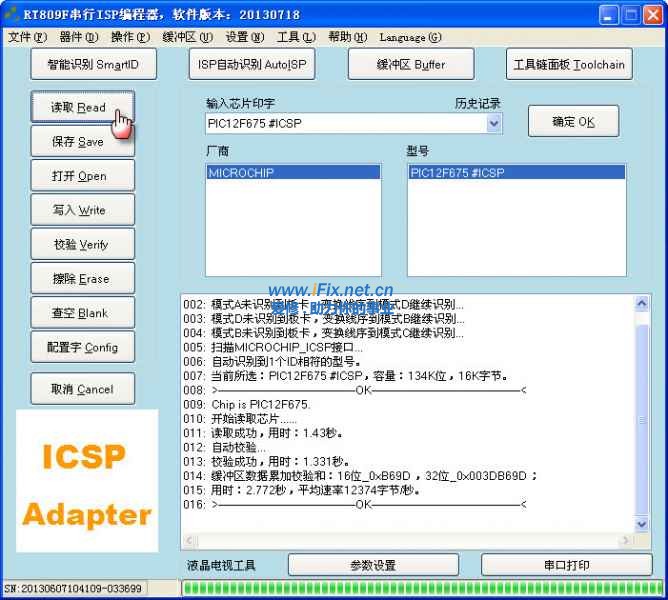
Task: Click the log scrollbar down arrow
Action: [642, 524]
